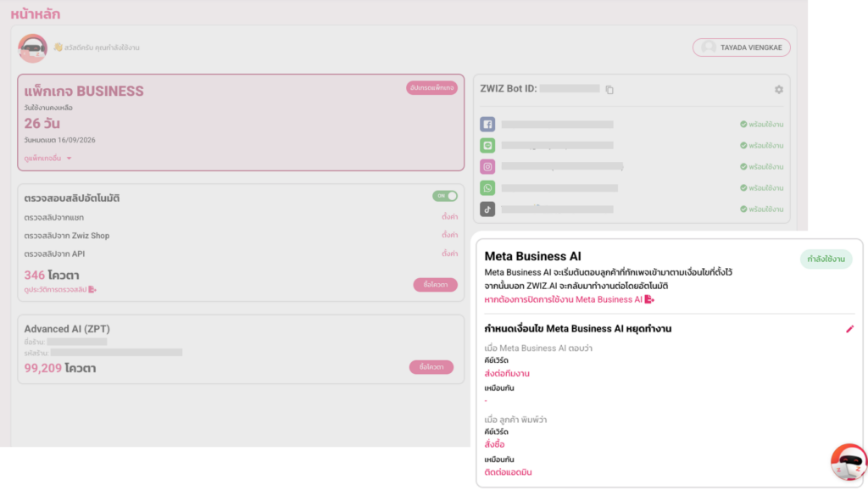Viewport: 868px width, 496px height.
Task: Select the Instagram channel icon
Action: pyautogui.click(x=487, y=167)
